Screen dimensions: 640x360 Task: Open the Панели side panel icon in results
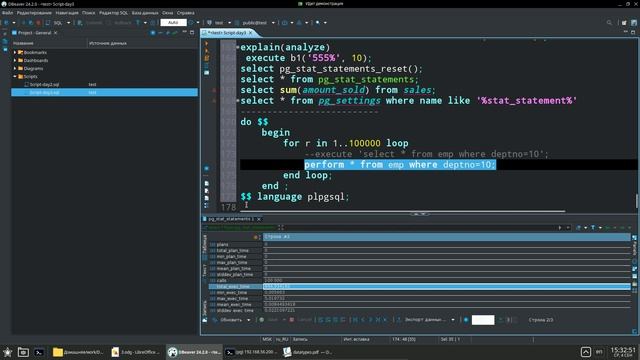[634, 247]
